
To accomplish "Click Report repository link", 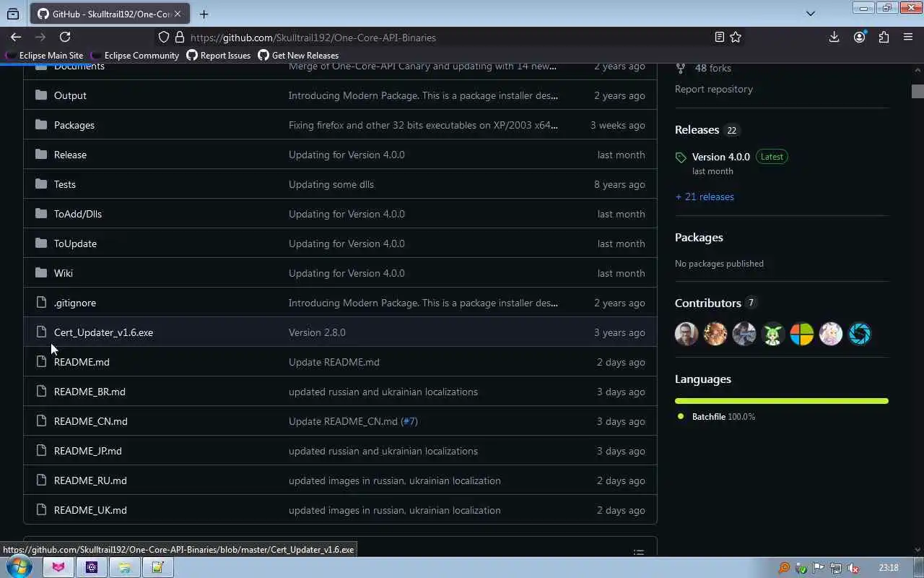I will point(714,89).
